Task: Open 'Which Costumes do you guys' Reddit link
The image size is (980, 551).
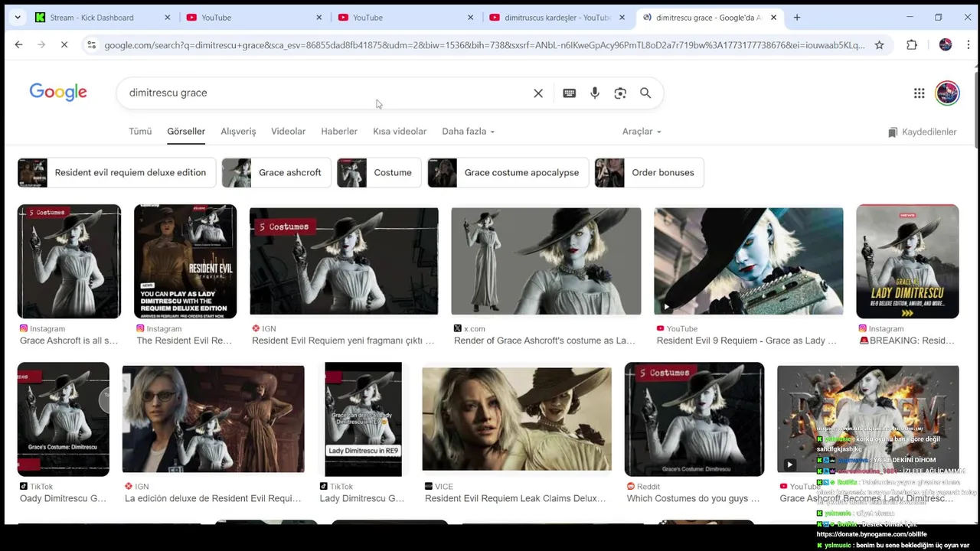Action: pos(693,498)
